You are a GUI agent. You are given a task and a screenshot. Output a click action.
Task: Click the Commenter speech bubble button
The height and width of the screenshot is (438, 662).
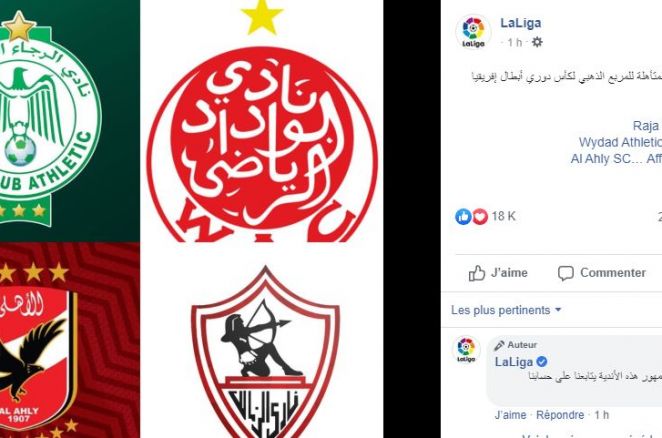(602, 273)
